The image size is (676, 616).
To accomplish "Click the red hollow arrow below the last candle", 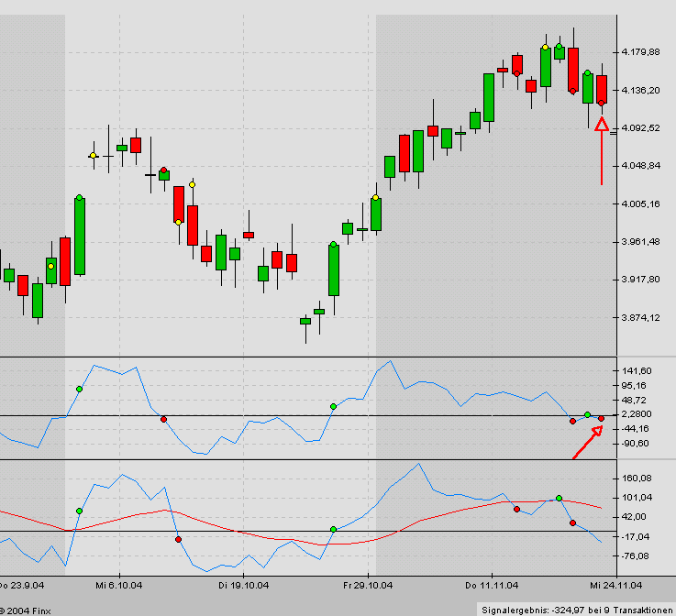I will pyautogui.click(x=602, y=125).
